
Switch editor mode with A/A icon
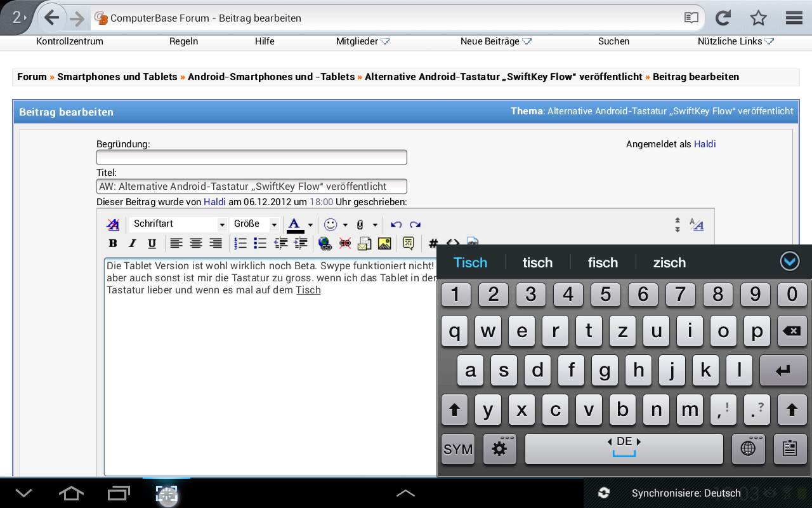(697, 225)
